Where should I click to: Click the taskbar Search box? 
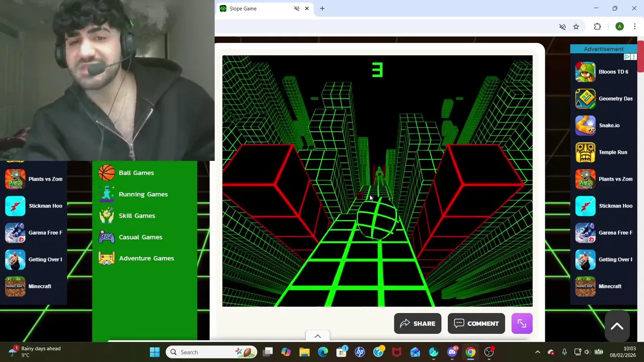210,352
